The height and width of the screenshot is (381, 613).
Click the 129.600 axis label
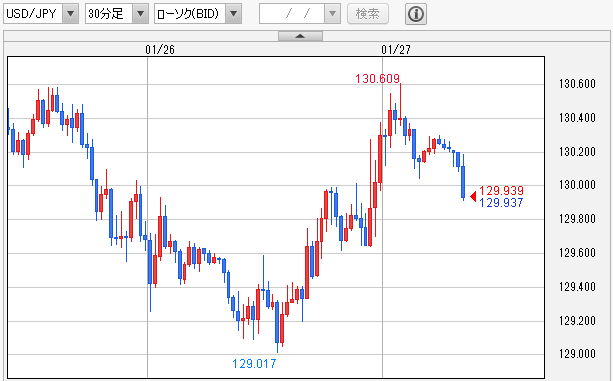(577, 253)
